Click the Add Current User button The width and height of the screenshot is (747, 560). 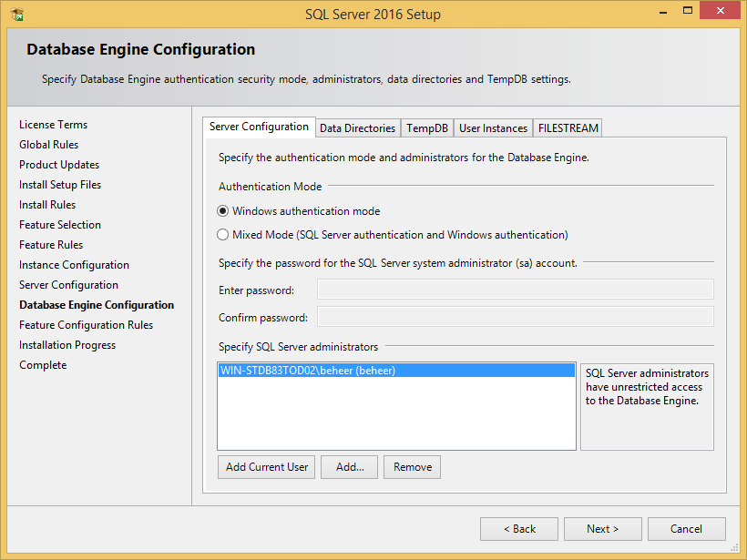267,467
